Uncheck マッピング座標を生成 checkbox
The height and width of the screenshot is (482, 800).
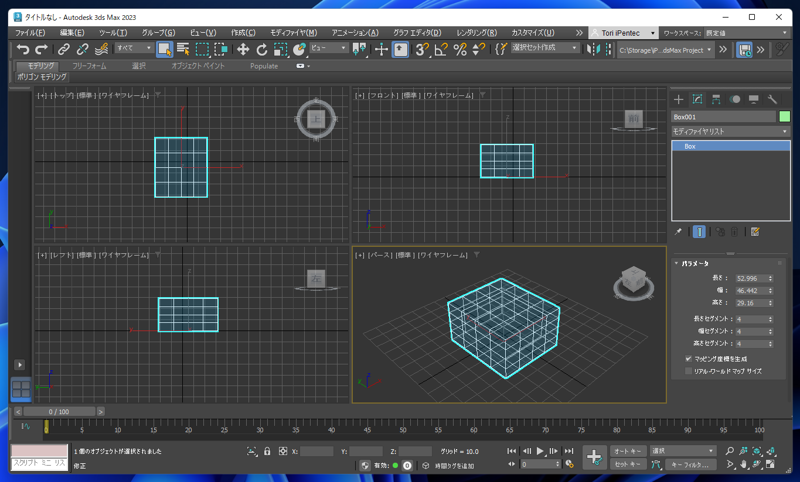(688, 359)
